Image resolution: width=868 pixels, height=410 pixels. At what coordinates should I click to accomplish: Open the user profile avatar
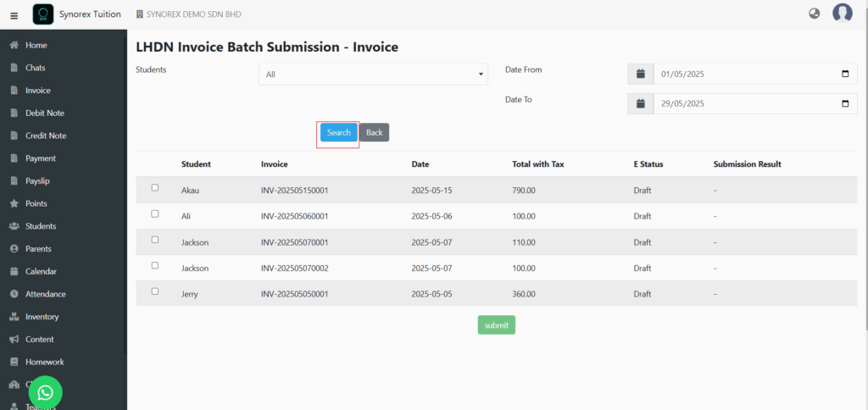pyautogui.click(x=842, y=14)
